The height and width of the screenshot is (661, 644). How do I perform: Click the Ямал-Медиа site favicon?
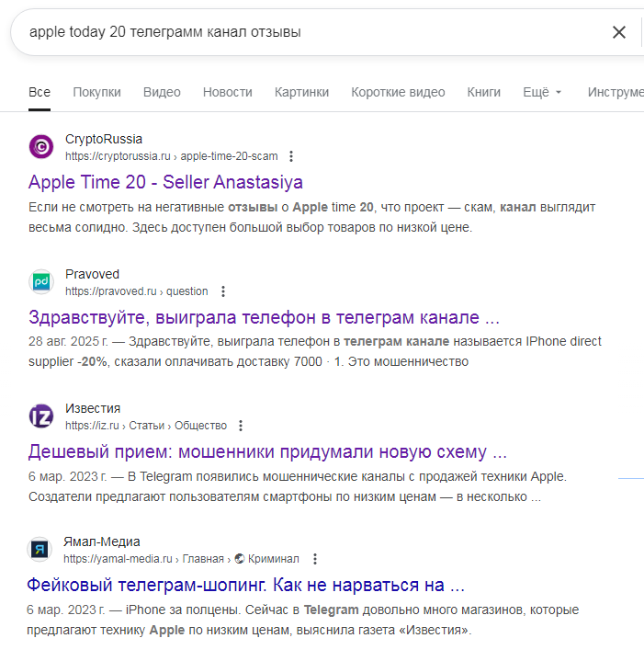[40, 550]
